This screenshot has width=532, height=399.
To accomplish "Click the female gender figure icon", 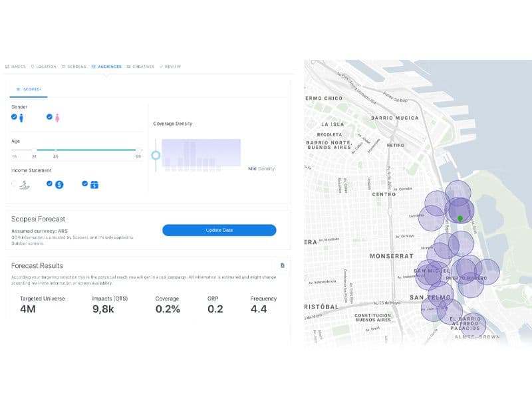I will pyautogui.click(x=57, y=118).
